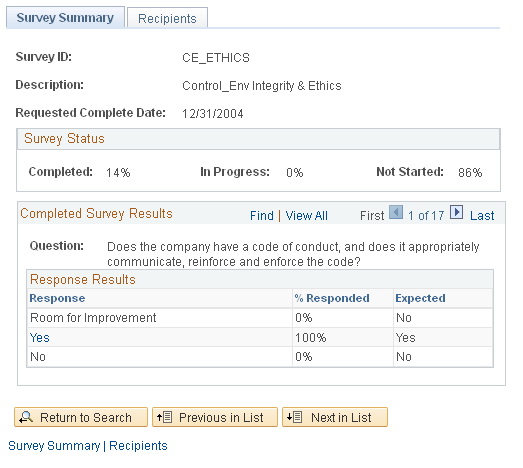Click the 0% in progress value
The height and width of the screenshot is (468, 523).
point(295,172)
